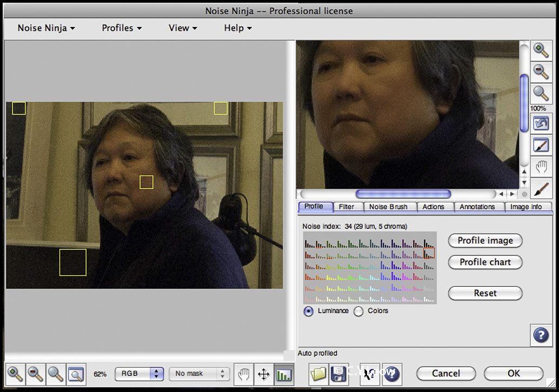Screen dimensions: 559x392
Task: Click the Profile image button
Action: click(485, 241)
